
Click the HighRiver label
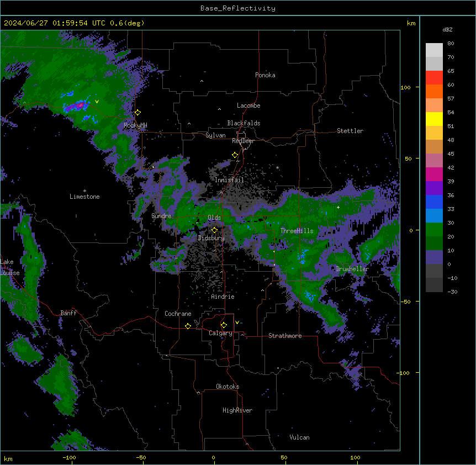point(237,410)
